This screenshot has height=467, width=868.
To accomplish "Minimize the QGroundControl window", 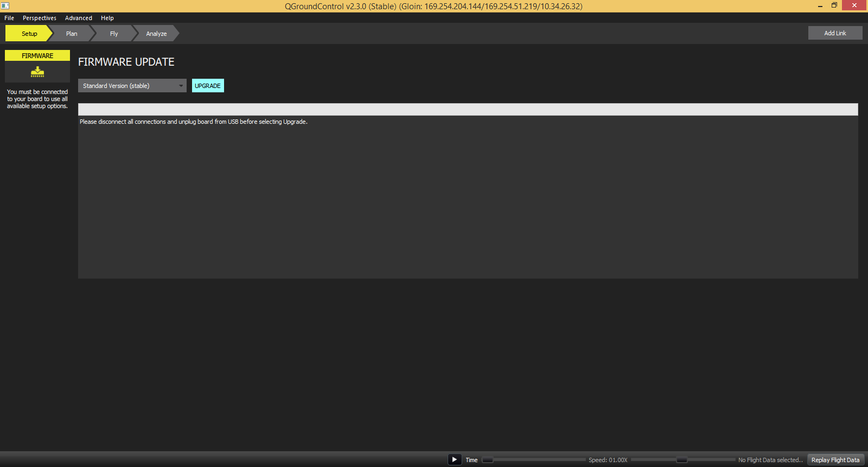I will pyautogui.click(x=820, y=6).
